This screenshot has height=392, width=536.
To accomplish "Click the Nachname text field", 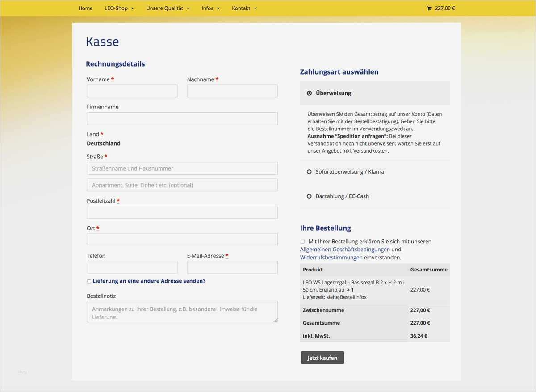I will (x=232, y=91).
